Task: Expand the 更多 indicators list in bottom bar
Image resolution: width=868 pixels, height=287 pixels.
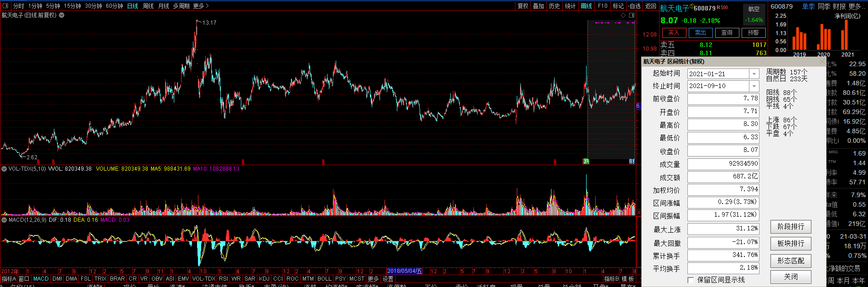Action: 373,279
